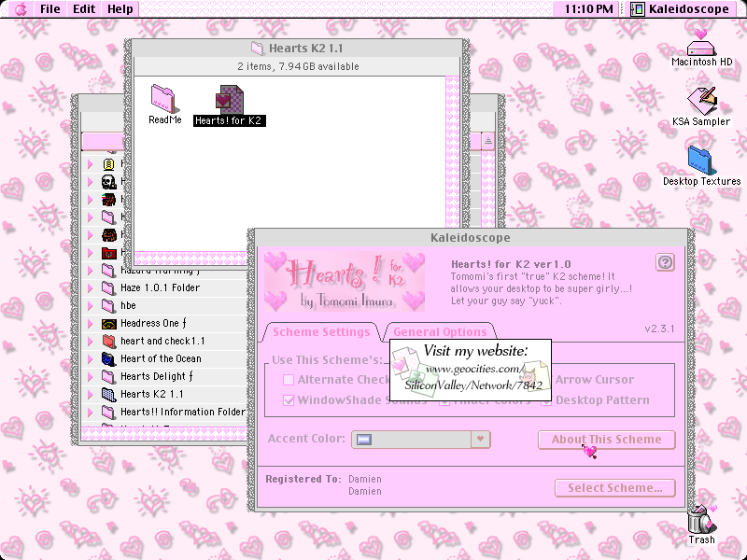Screen dimensions: 747x560
Task: Select the 'Hearts!! Information Folder' name
Action: 182,412
